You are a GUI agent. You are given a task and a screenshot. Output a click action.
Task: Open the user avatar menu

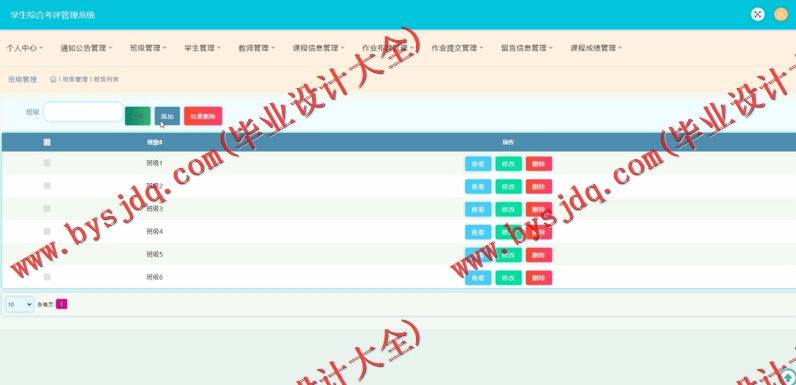(x=781, y=14)
